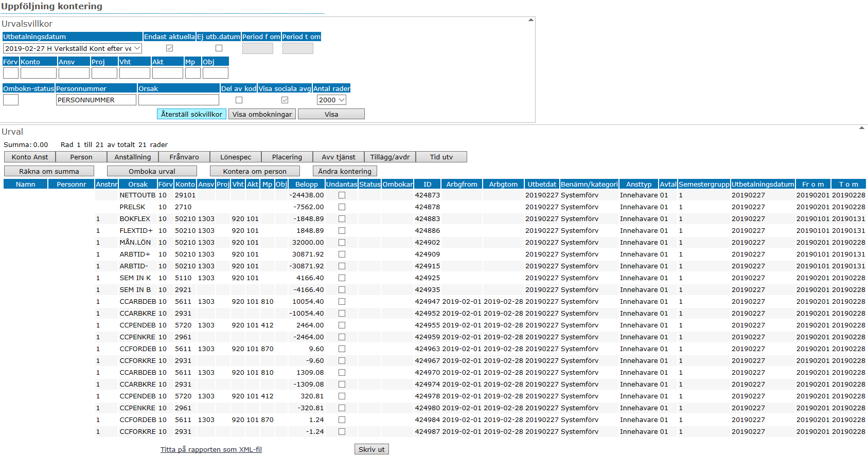The height and width of the screenshot is (457, 868).
Task: Click the Räkna om summa button
Action: pyautogui.click(x=49, y=171)
